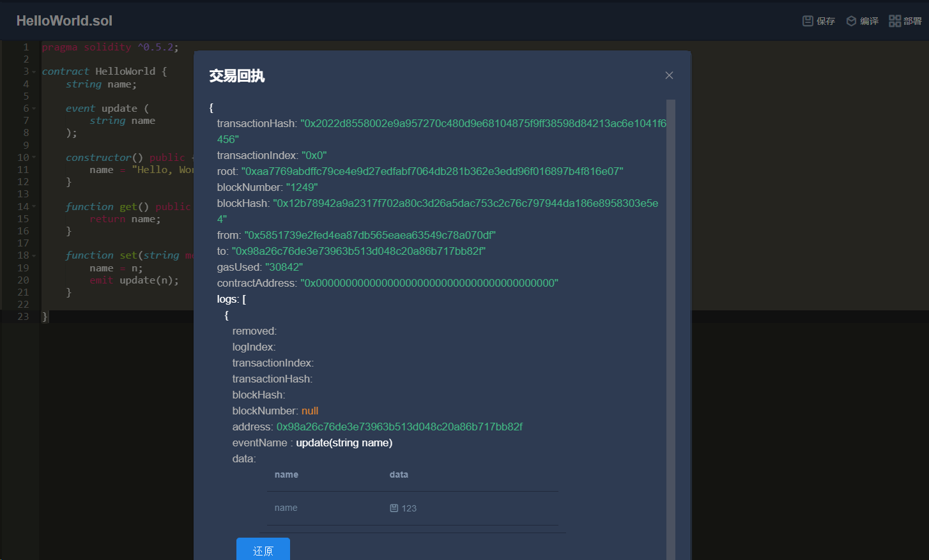Image resolution: width=929 pixels, height=560 pixels.
Task: Click the grid icon next to 部署
Action: (x=894, y=20)
